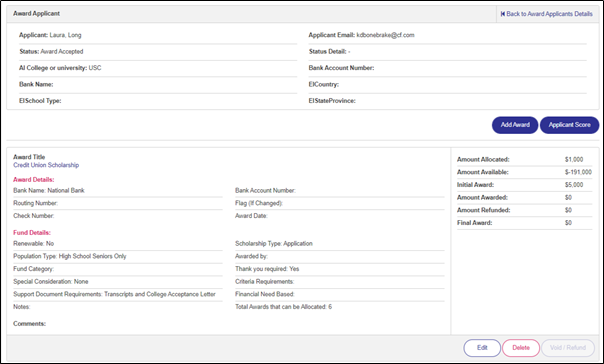The width and height of the screenshot is (604, 364).
Task: Click applicant's Bank Account Number label in top panel
Action: pyautogui.click(x=341, y=68)
